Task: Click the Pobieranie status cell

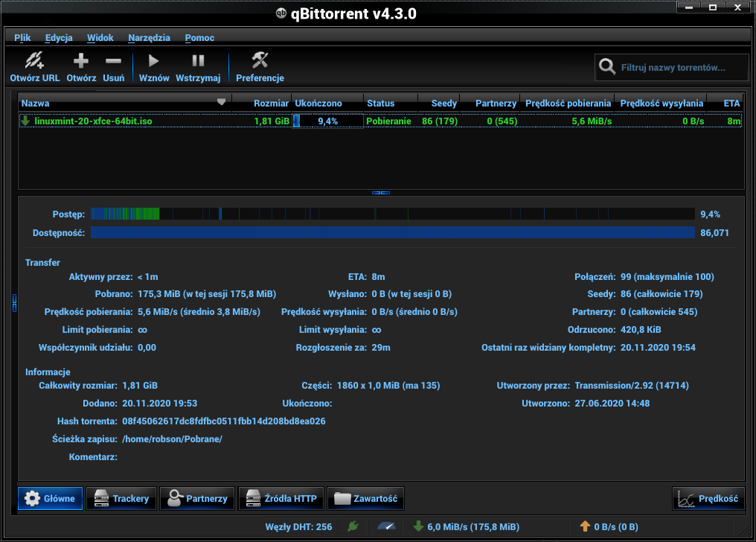Action: [388, 121]
